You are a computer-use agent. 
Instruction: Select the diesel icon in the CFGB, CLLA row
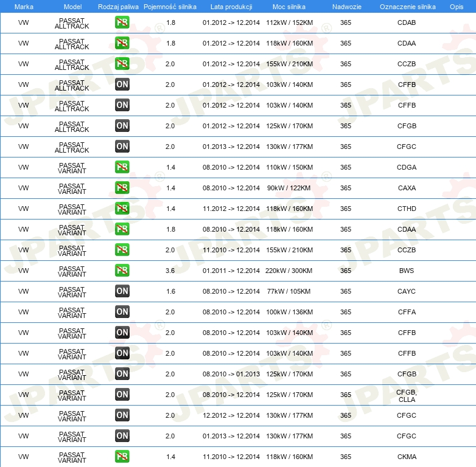122,395
